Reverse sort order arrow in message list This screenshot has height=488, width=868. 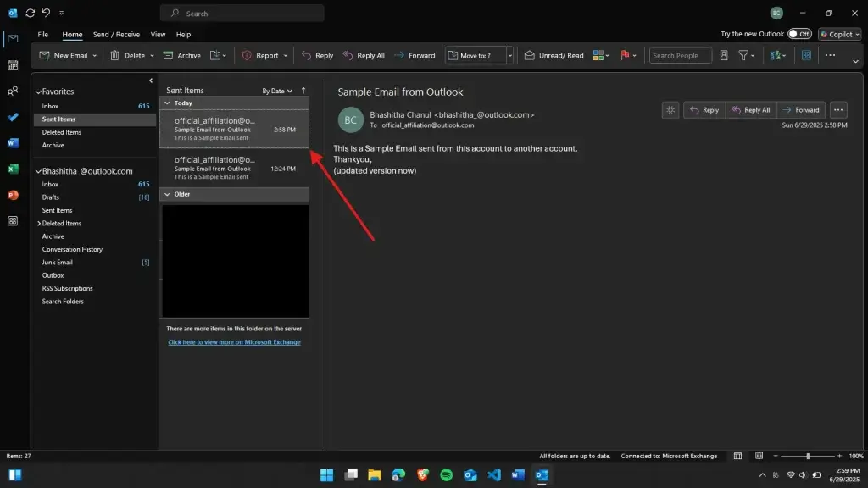[303, 90]
